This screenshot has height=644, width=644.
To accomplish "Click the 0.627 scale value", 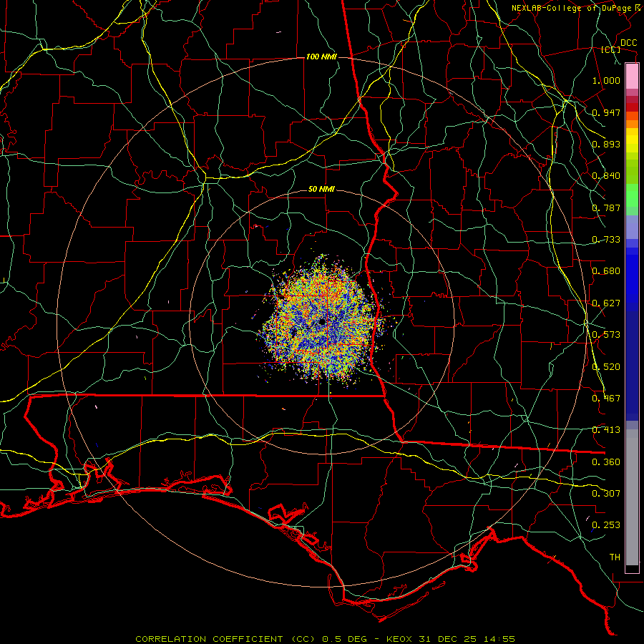I will pyautogui.click(x=606, y=303).
